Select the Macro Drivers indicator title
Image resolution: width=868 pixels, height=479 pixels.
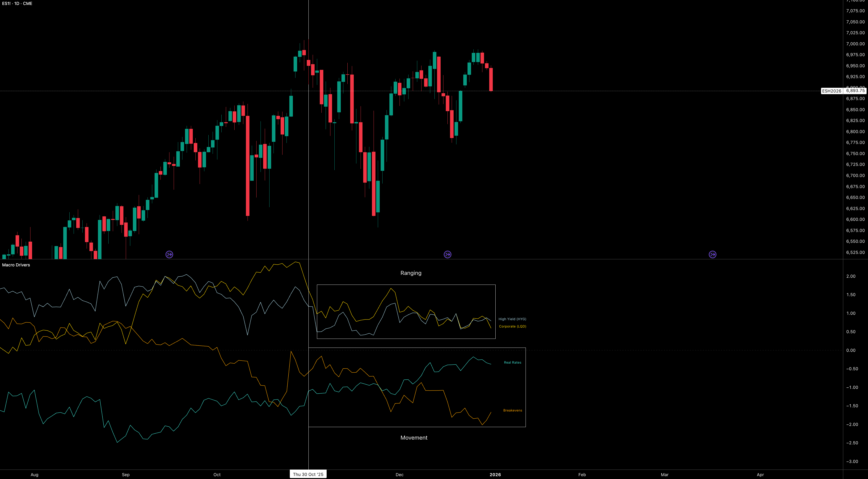tap(16, 265)
